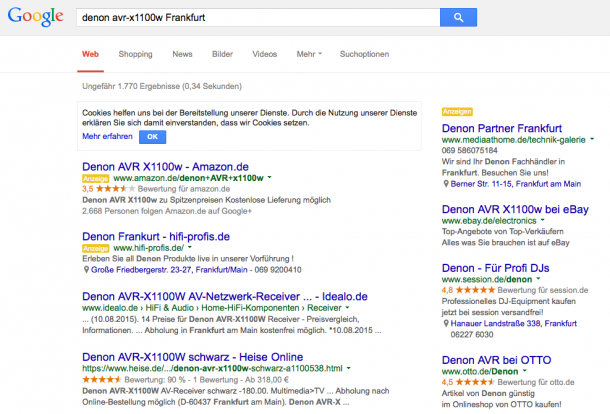The image size is (610, 414).
Task: Switch to the Web tab
Action: tap(90, 54)
